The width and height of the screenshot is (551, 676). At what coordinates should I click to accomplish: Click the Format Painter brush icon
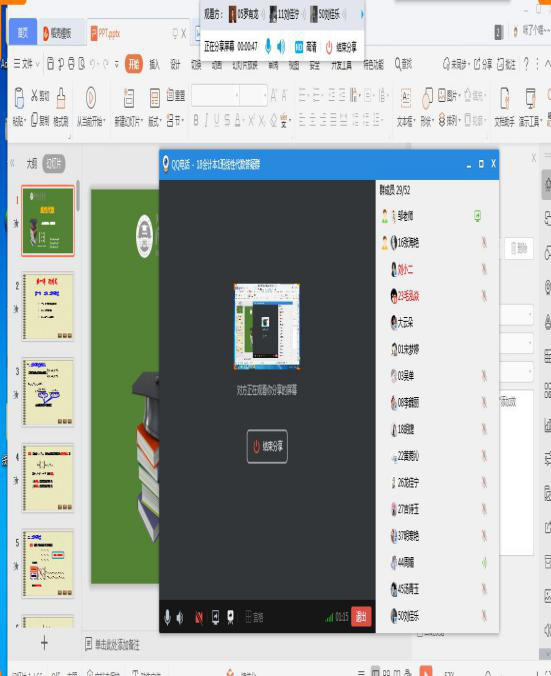point(61,97)
